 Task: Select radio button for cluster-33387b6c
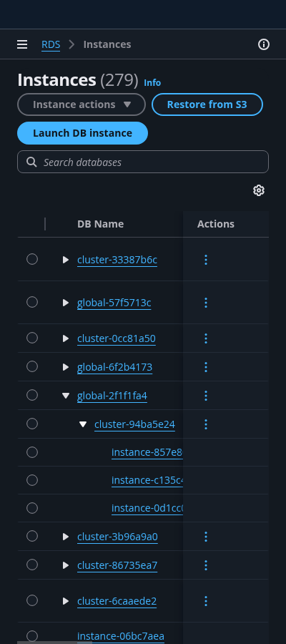[32, 259]
